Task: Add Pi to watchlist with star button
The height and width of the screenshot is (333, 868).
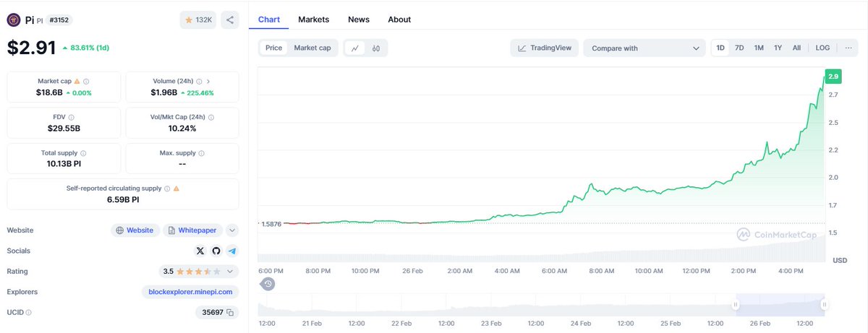Action: coord(198,20)
